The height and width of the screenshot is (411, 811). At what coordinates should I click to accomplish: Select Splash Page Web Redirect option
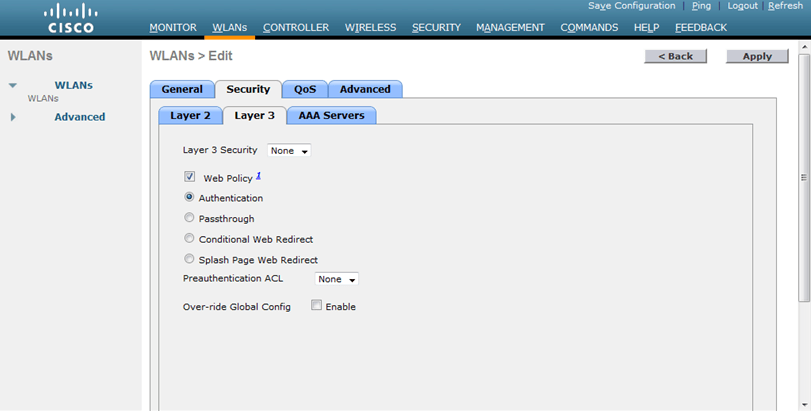pos(189,259)
